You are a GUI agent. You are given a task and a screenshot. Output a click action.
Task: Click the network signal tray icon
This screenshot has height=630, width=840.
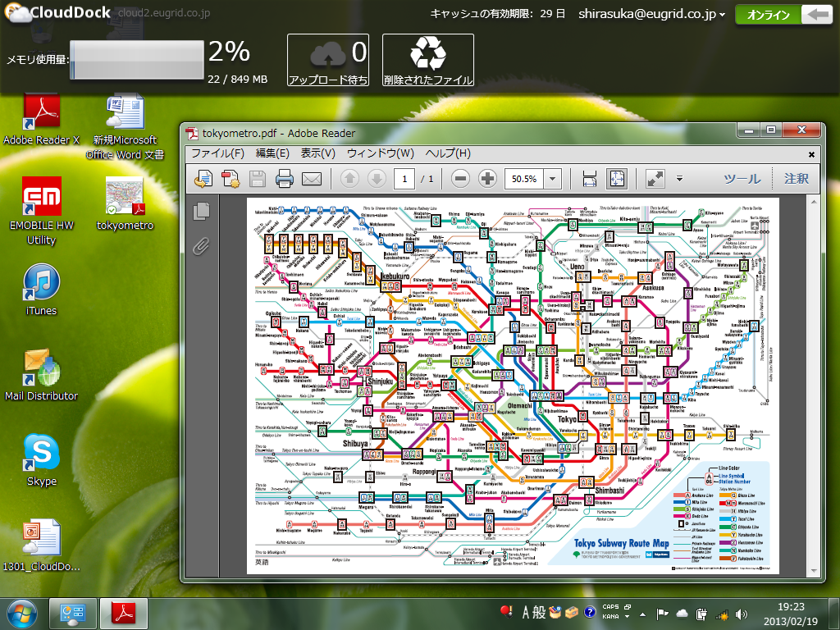pos(722,614)
